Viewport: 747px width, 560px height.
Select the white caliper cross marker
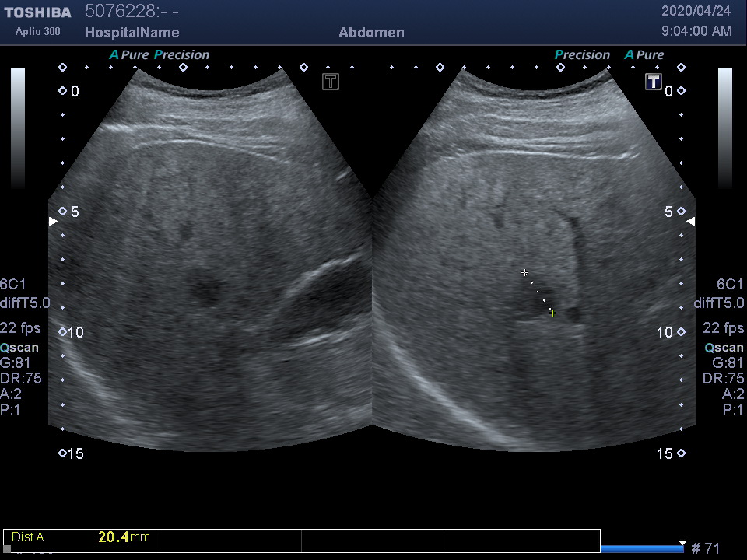coord(524,273)
